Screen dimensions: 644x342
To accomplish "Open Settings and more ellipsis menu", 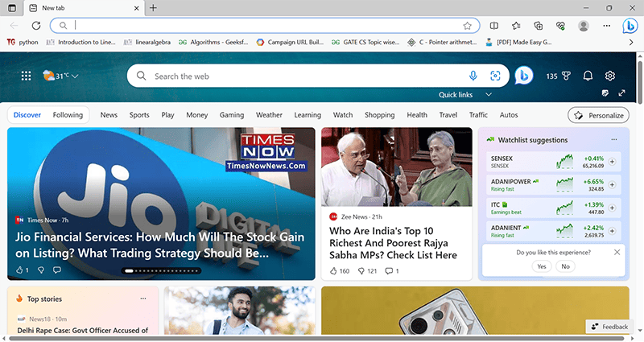I will click(607, 26).
